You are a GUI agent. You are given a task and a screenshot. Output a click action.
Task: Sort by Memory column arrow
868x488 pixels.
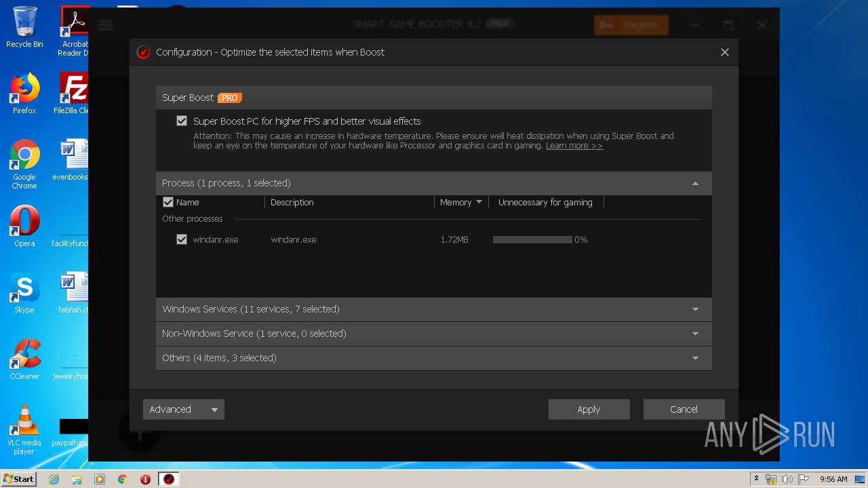pos(479,202)
